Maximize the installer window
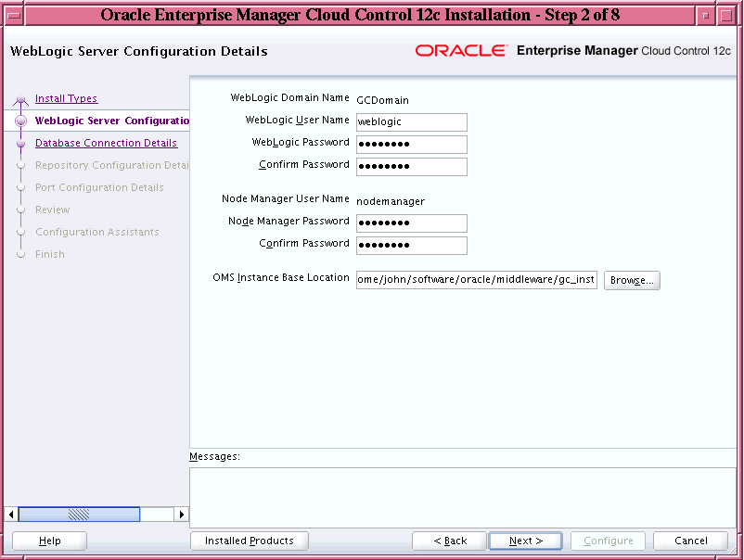This screenshot has width=744, height=560. click(x=726, y=16)
